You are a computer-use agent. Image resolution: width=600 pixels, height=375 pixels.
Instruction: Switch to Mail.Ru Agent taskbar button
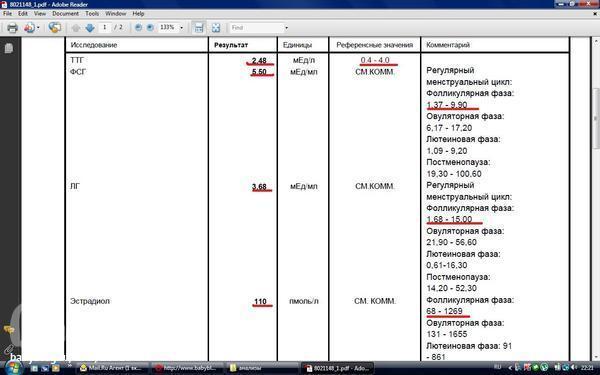[112, 368]
